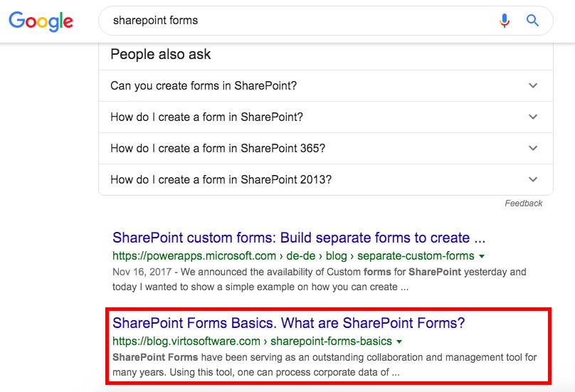
Task: Click the "People also ask" heading
Action: 161,55
